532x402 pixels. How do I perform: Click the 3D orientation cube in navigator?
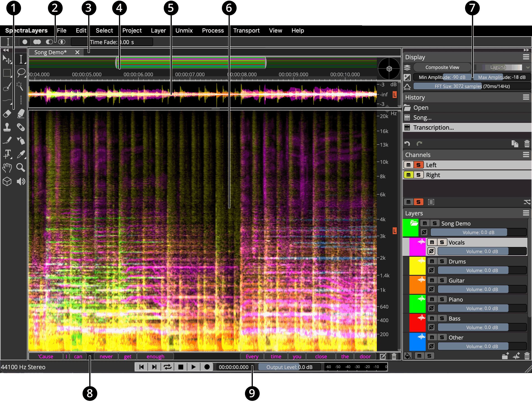coord(389,69)
